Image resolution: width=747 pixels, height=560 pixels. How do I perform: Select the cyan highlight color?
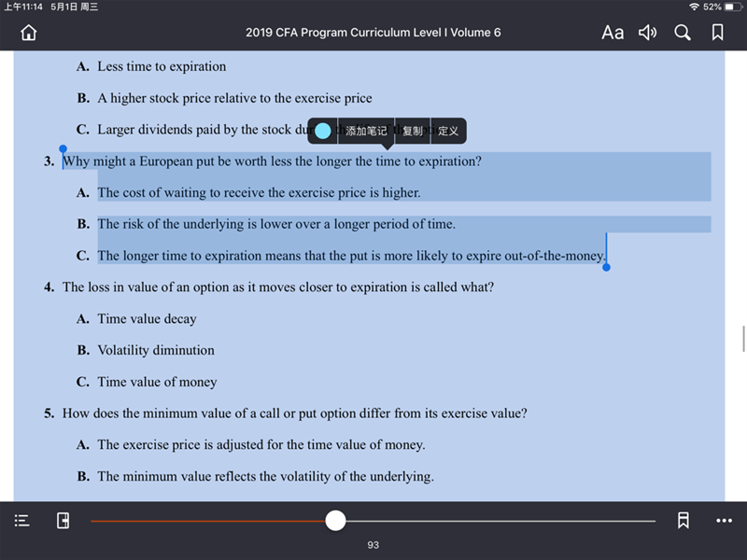[x=322, y=131]
